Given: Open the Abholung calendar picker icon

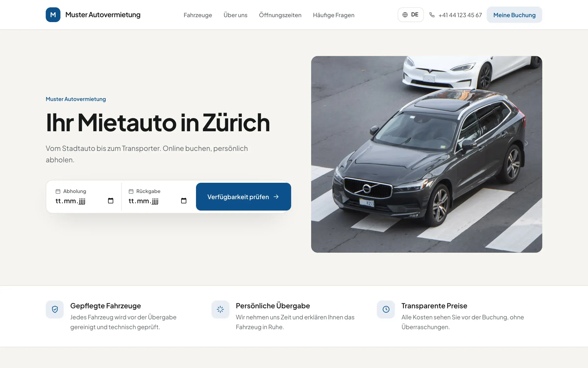Looking at the screenshot, I should [111, 201].
